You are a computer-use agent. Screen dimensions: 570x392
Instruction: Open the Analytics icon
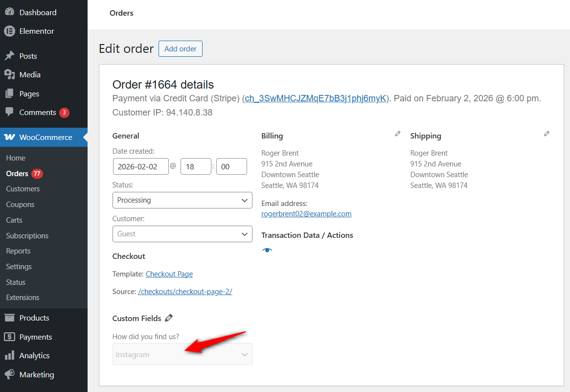(x=10, y=355)
